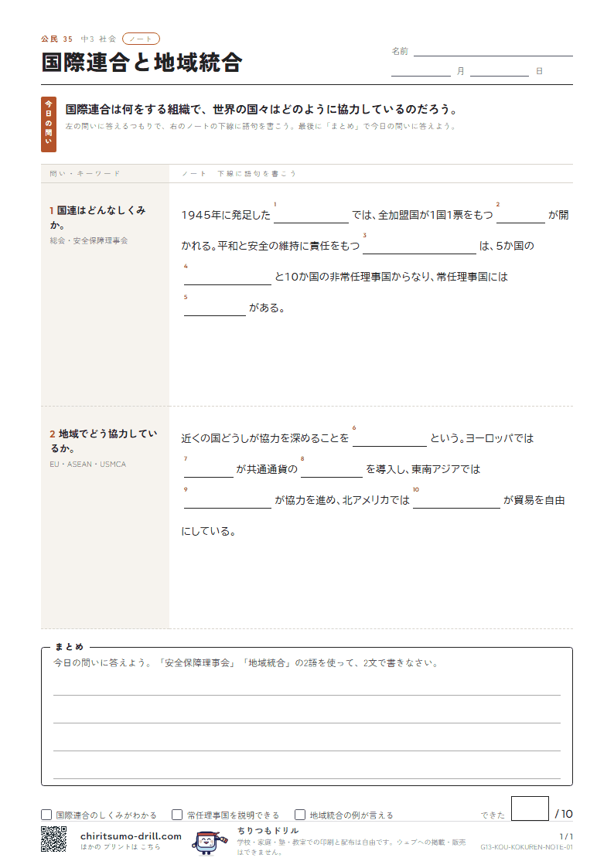Click blank 5 before がある。

[x=215, y=308]
